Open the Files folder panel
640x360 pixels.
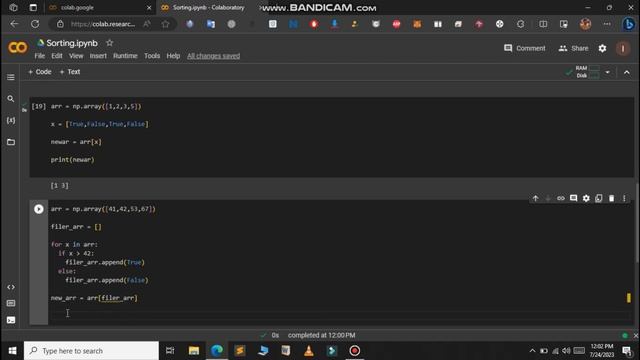tap(11, 142)
